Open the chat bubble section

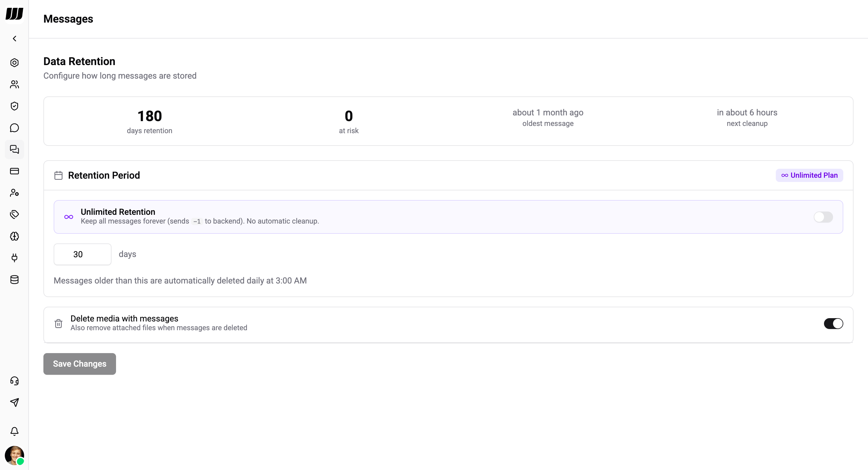[x=14, y=128]
